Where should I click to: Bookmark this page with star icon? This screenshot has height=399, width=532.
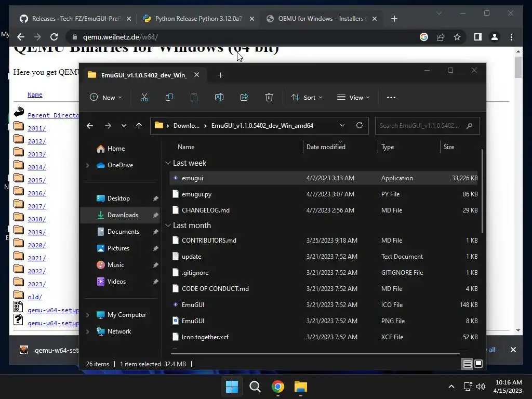pyautogui.click(x=457, y=37)
